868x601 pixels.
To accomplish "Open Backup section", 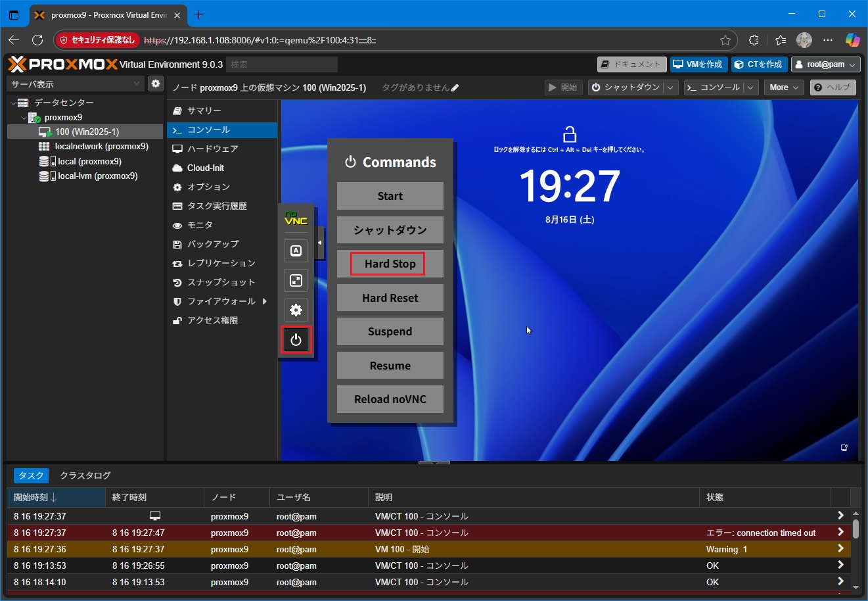I will [x=222, y=244].
